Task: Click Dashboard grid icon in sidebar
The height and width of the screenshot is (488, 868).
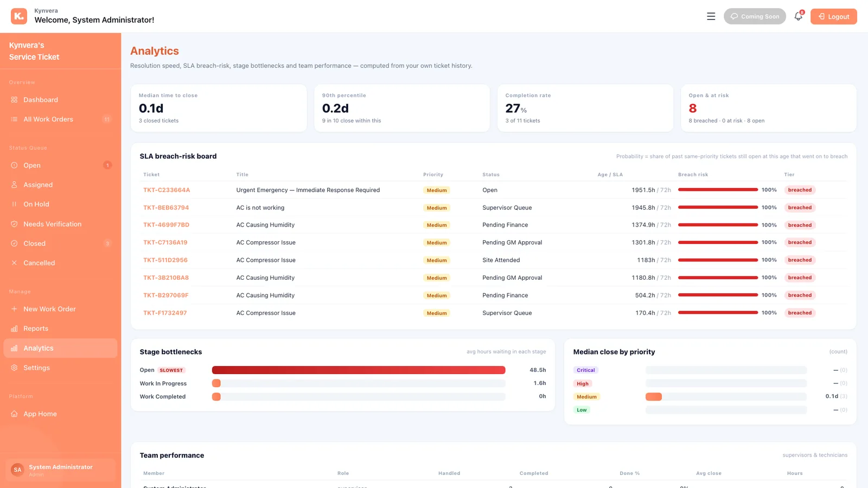Action: [x=14, y=100]
